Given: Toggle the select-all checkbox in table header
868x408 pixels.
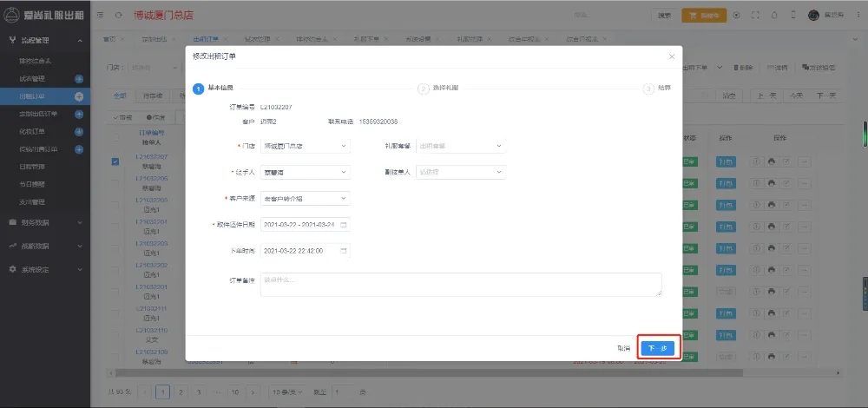Looking at the screenshot, I should tap(115, 138).
